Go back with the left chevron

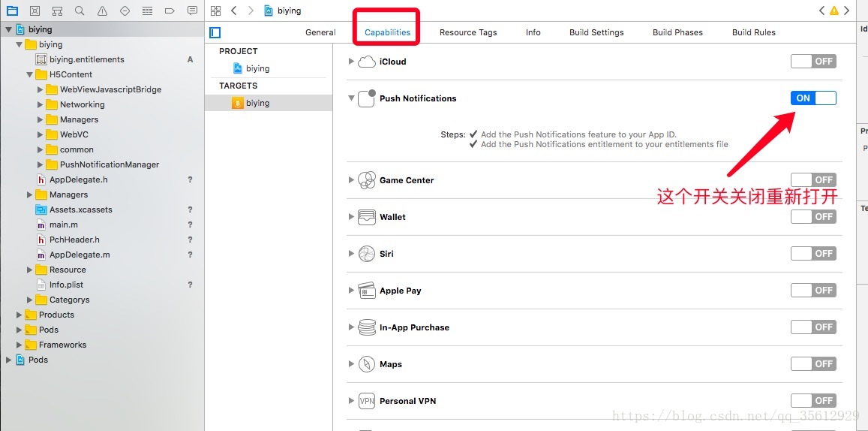coord(233,11)
